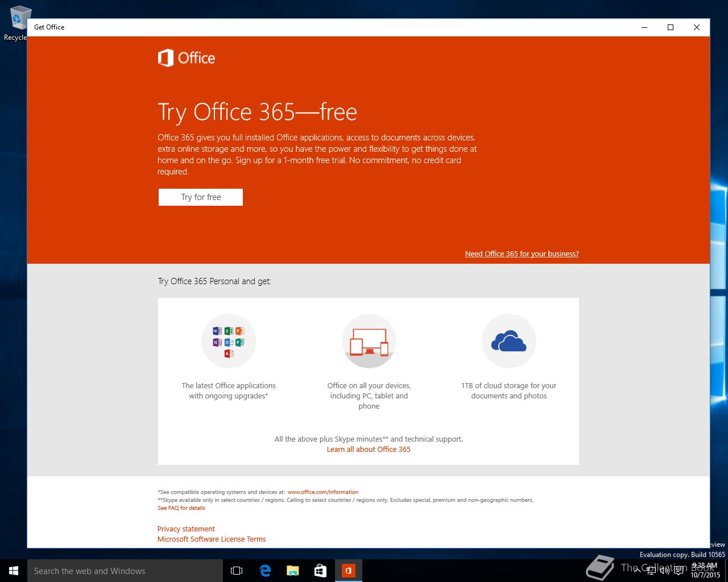Open the Action Center notifications icon
Image resolution: width=728 pixels, height=582 pixels.
tap(679, 571)
